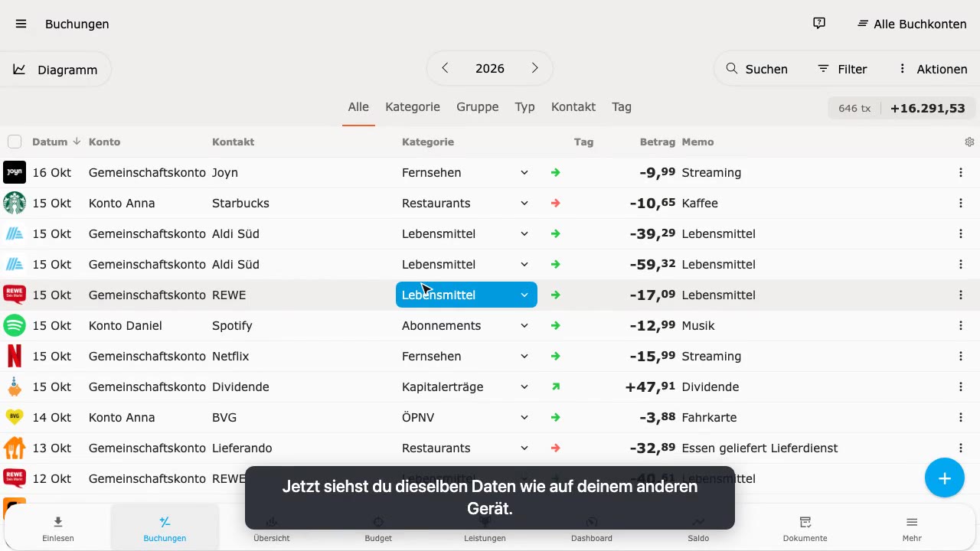Click green transfer arrow in Netflix row
The image size is (980, 551).
556,357
